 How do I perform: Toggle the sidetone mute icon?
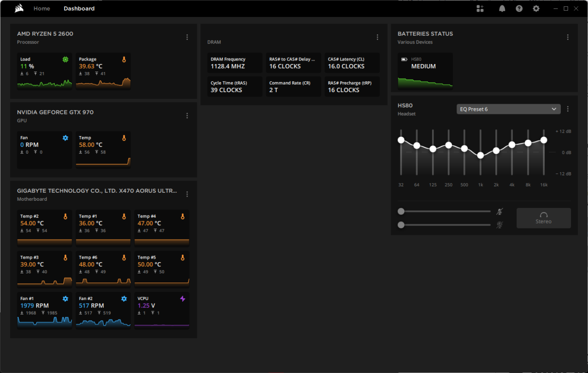click(500, 225)
